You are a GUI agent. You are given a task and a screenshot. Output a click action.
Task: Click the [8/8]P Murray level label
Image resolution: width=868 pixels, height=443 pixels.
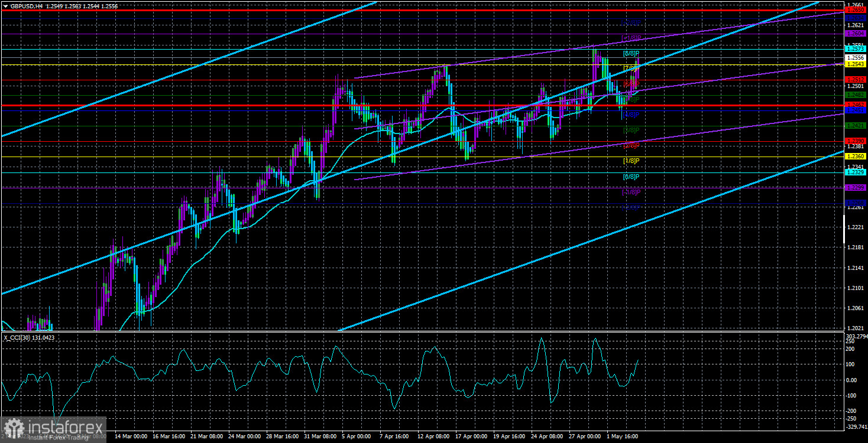(631, 54)
